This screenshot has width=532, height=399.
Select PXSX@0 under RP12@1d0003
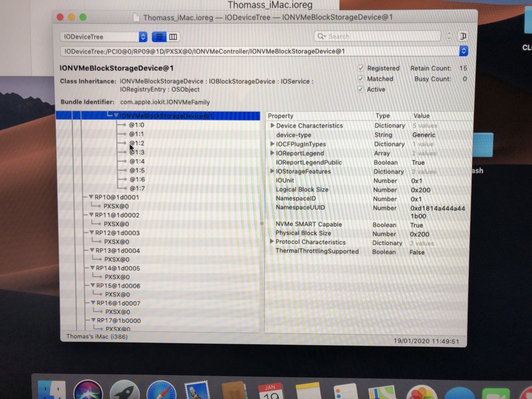tap(117, 242)
